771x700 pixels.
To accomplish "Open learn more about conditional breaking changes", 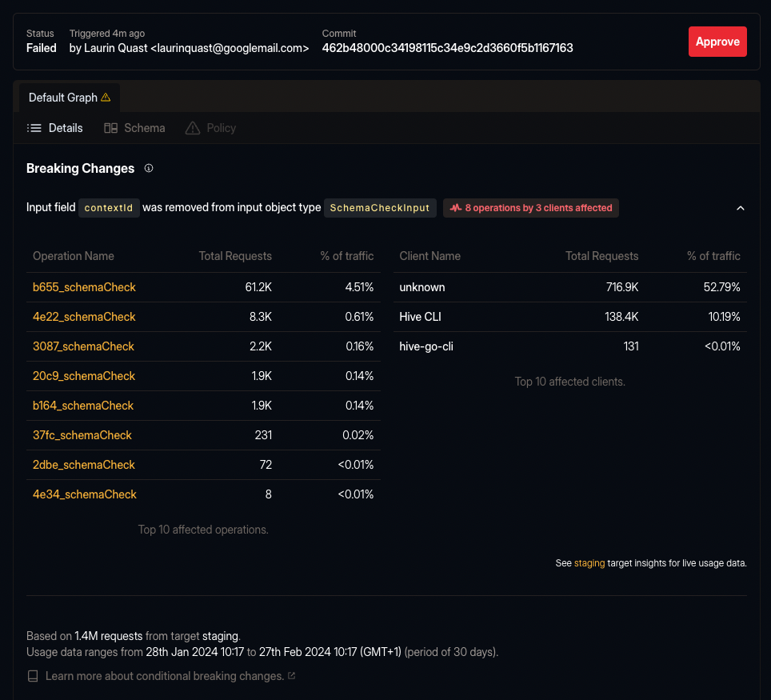I will pos(164,676).
